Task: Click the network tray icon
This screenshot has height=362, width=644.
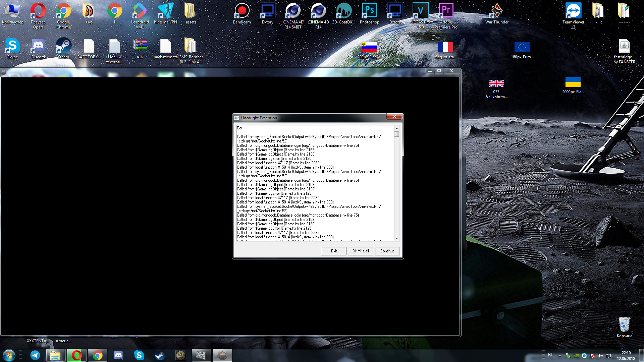Action: (x=608, y=356)
